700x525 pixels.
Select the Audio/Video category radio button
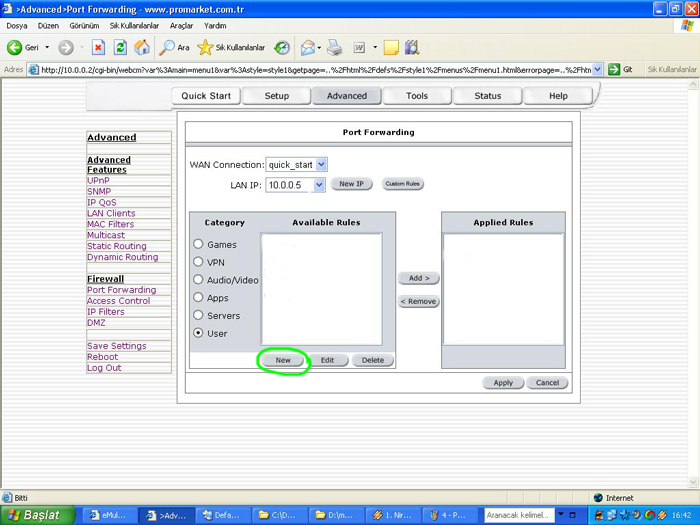pyautogui.click(x=198, y=279)
